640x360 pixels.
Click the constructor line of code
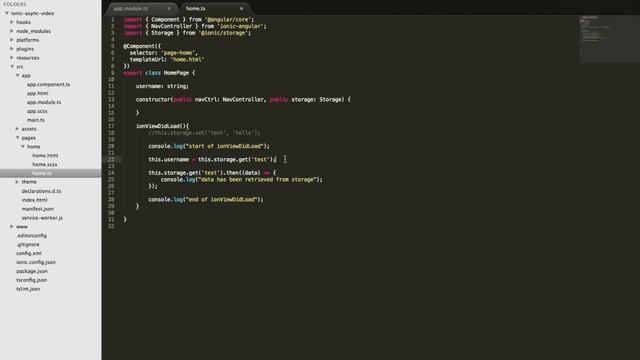[x=243, y=100]
